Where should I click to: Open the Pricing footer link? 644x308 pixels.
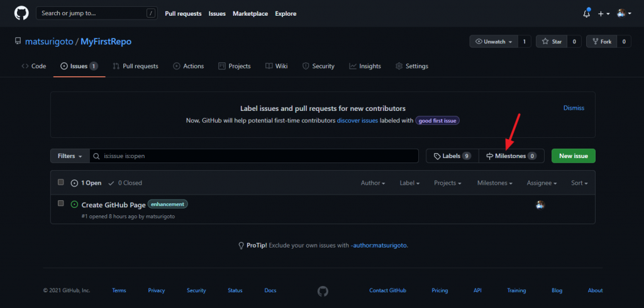pyautogui.click(x=440, y=290)
